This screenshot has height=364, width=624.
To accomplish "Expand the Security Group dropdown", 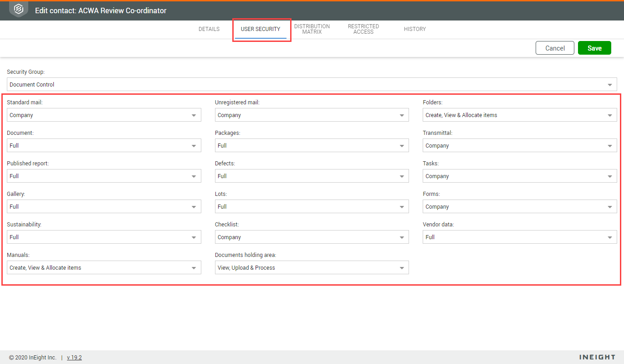I will (312, 84).
